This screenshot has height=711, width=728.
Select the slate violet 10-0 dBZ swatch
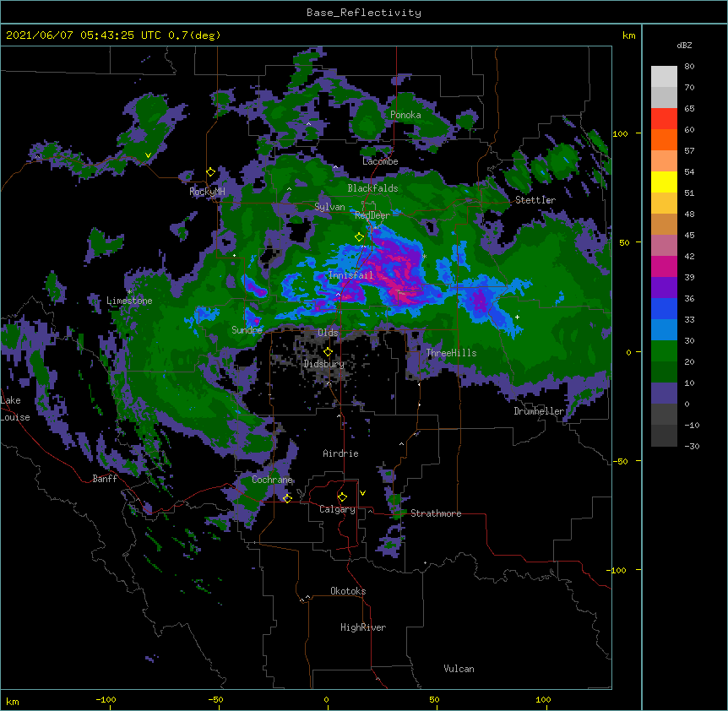click(664, 393)
